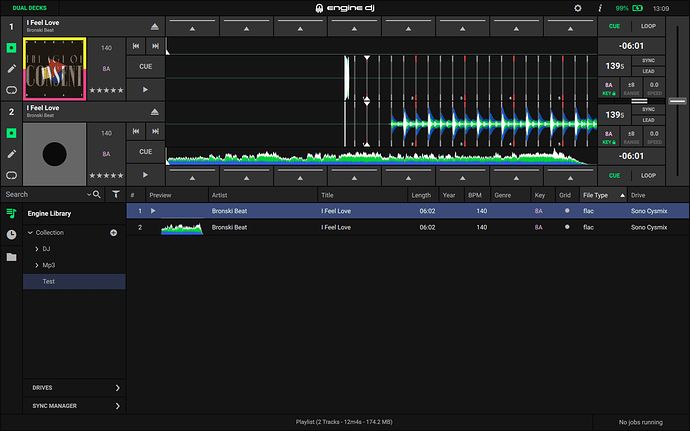The image size is (690, 431).
Task: Skip to previous track on deck 2
Action: pyautogui.click(x=136, y=131)
